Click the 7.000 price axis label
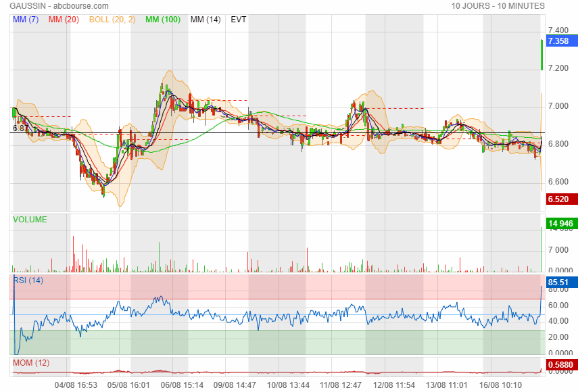 point(558,106)
